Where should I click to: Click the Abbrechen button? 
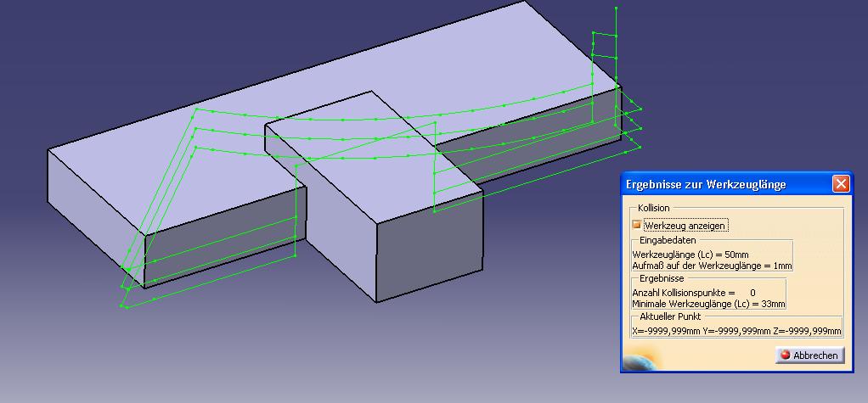click(x=810, y=355)
